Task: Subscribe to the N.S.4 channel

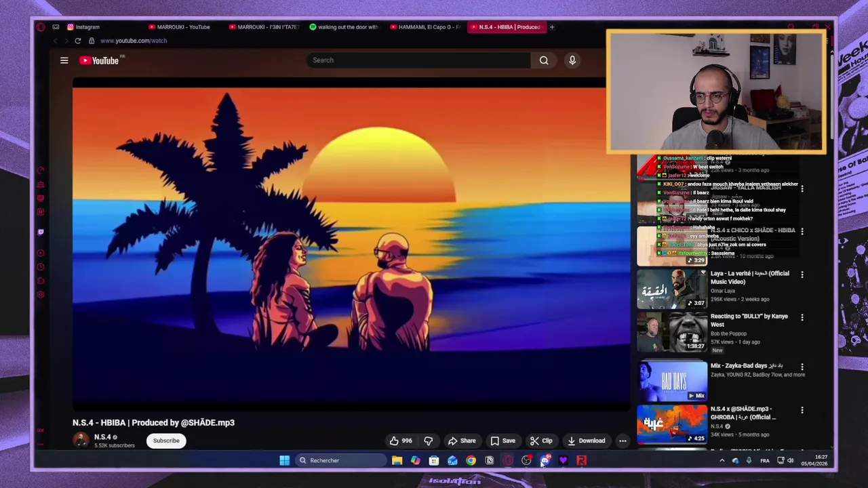Action: click(x=166, y=441)
